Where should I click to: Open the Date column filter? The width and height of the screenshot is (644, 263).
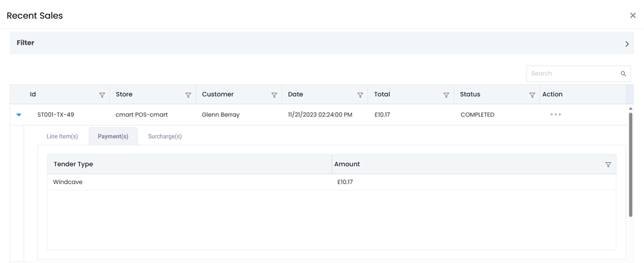pyautogui.click(x=360, y=95)
